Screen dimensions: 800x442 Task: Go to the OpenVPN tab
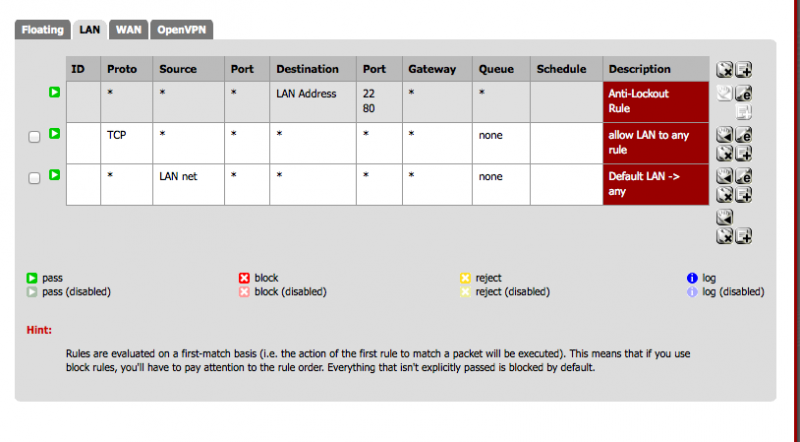click(182, 30)
